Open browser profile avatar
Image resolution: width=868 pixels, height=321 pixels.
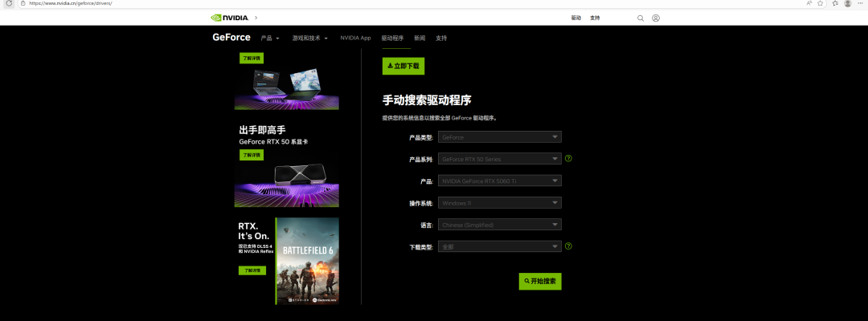click(848, 3)
